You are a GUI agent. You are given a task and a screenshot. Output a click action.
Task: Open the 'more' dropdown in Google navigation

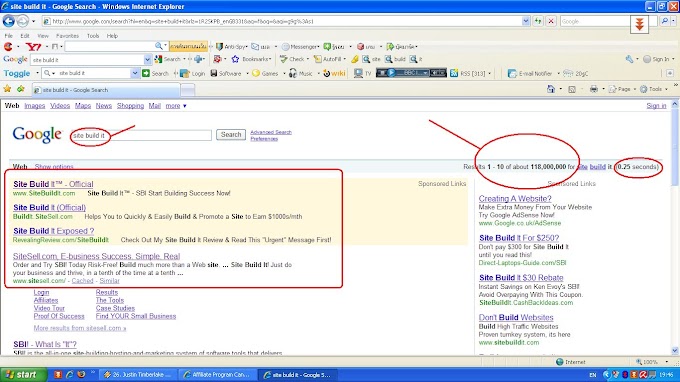pos(176,106)
